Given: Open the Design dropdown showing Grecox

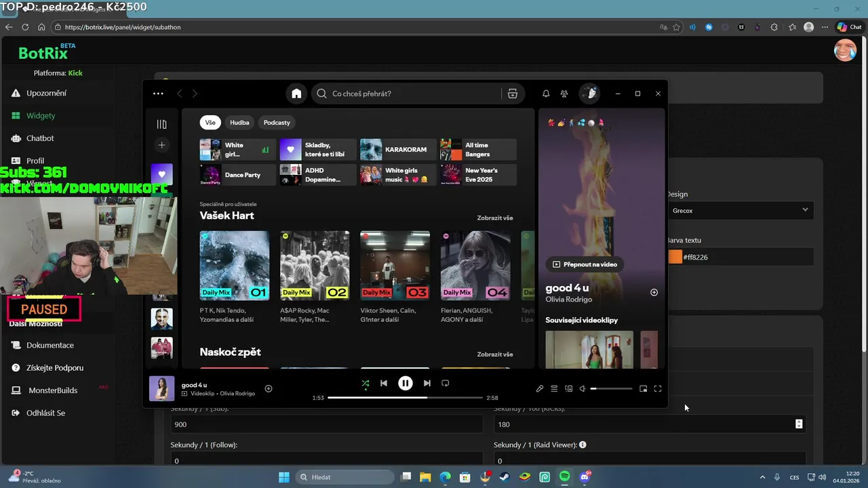Looking at the screenshot, I should (741, 211).
